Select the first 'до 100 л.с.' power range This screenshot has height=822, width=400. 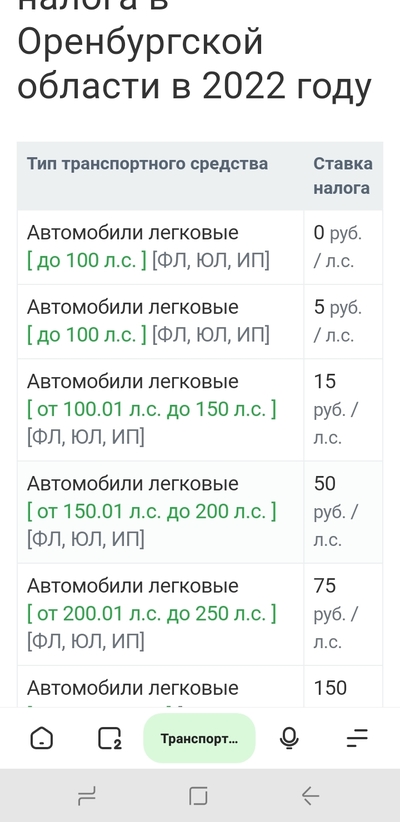[87, 260]
